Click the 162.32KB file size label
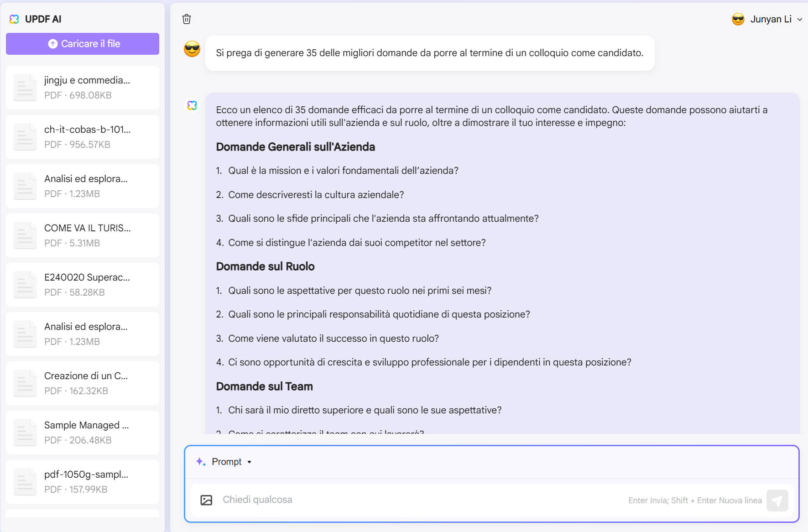 coord(89,391)
